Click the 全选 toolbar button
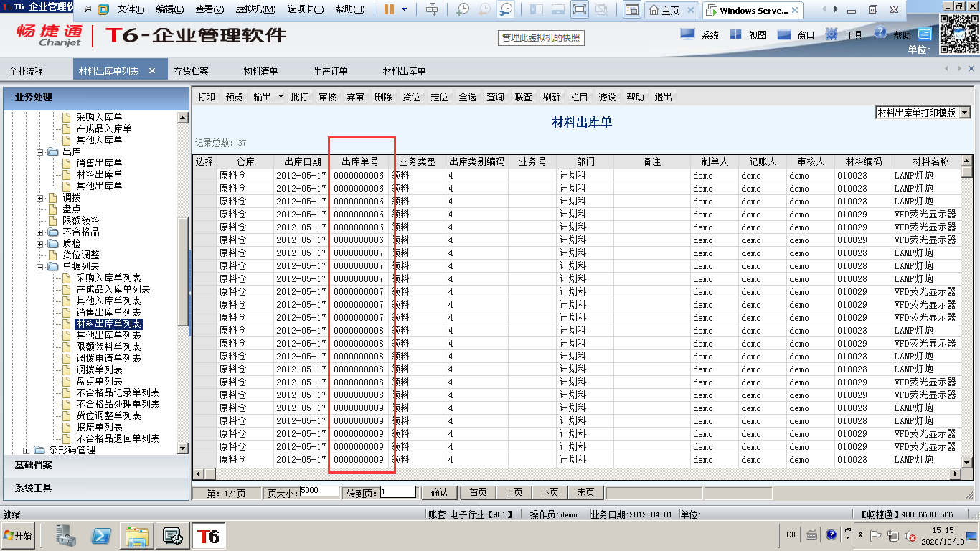 [x=467, y=97]
